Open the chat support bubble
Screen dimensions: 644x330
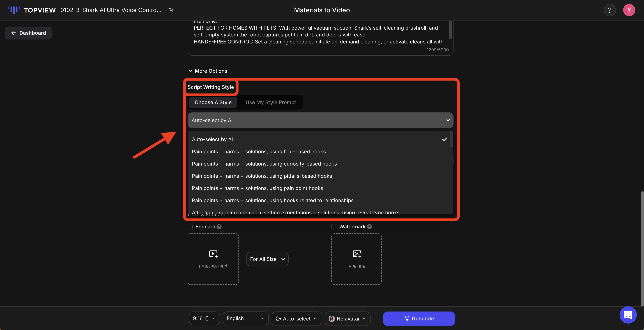pos(628,315)
